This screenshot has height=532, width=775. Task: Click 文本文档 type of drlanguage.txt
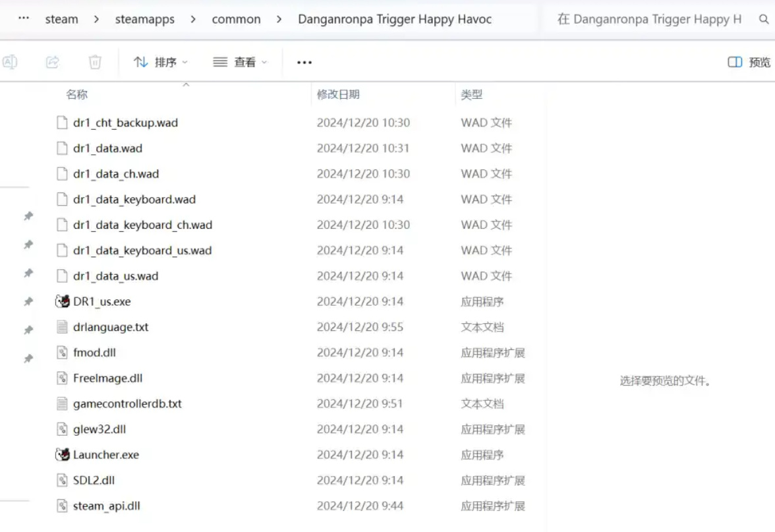482,327
